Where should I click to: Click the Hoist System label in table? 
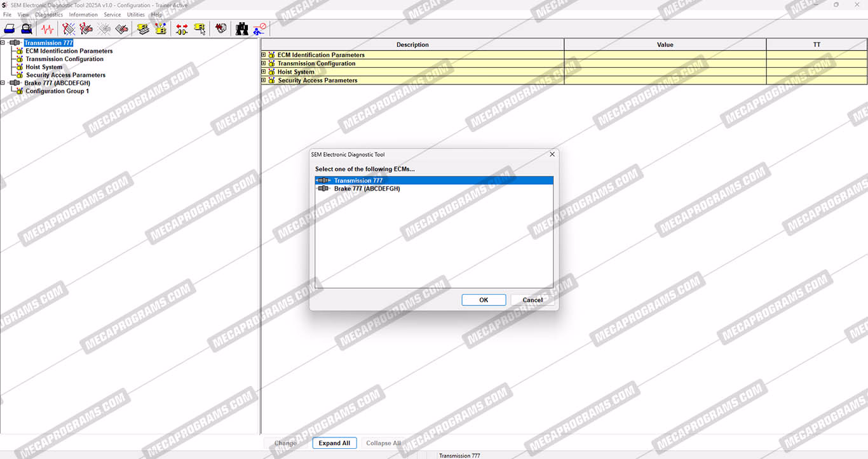point(296,72)
